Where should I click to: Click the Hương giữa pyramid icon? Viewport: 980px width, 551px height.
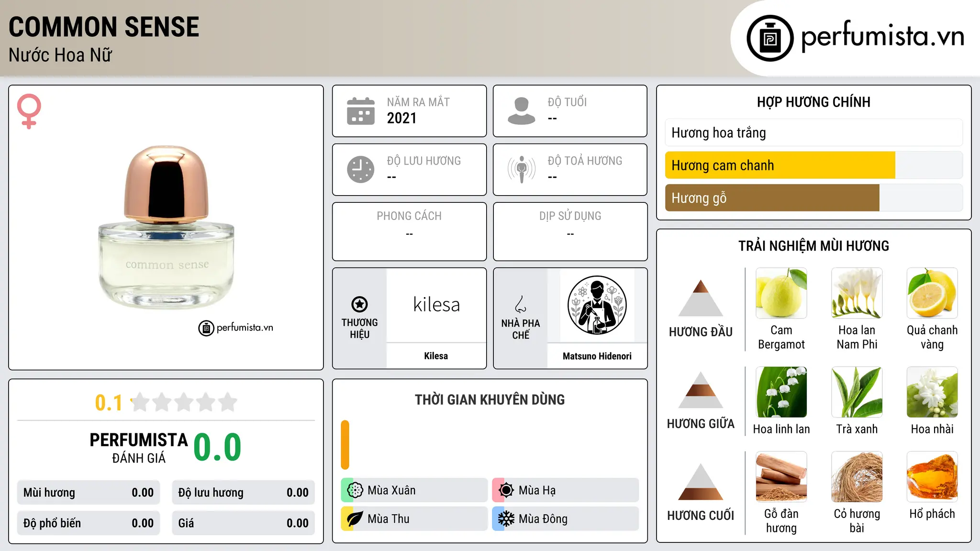701,390
